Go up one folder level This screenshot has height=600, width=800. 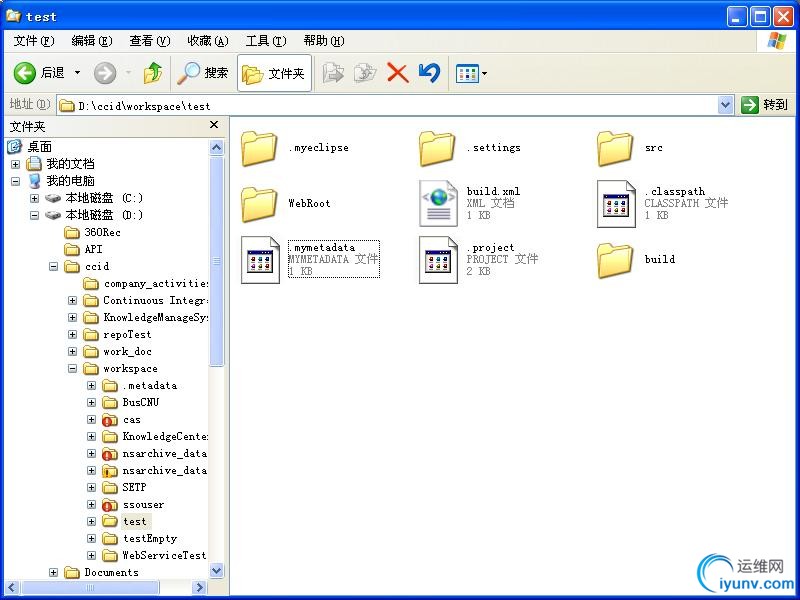tap(153, 73)
